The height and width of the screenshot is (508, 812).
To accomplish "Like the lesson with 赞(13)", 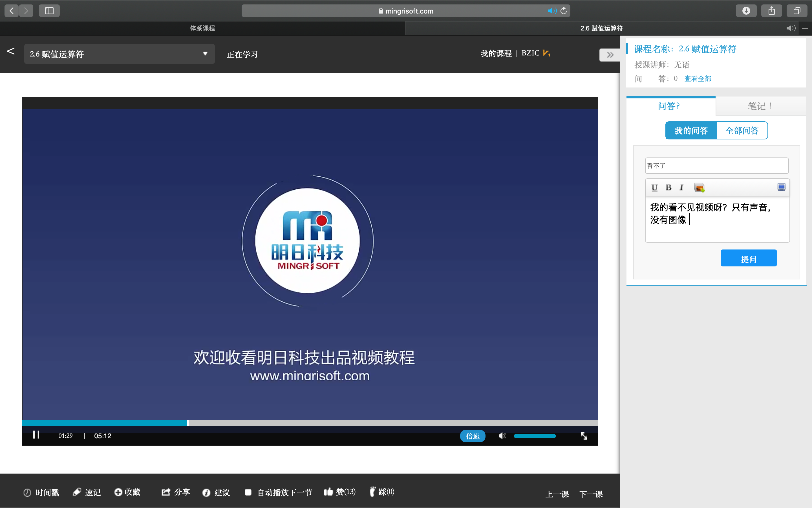I will tap(339, 492).
